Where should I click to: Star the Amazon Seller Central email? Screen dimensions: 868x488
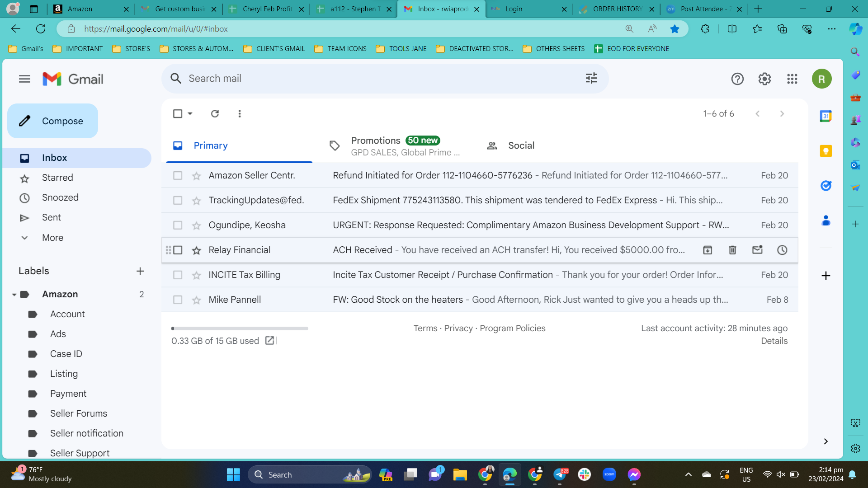196,175
